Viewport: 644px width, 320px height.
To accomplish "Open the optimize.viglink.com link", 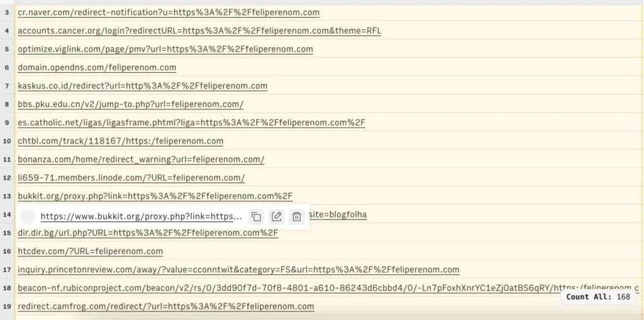I will (x=165, y=49).
